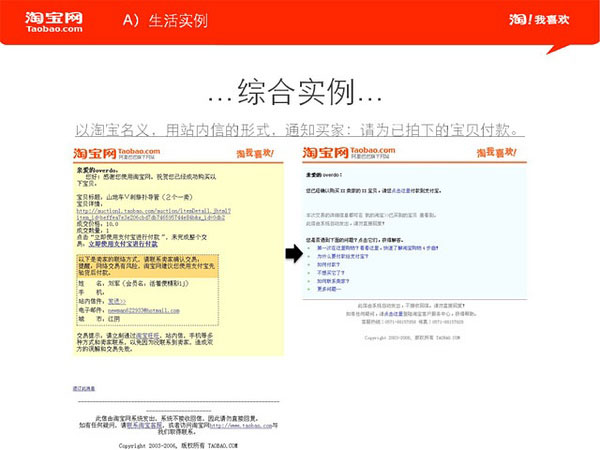Click the 淘!我喜欢 slogan in the red banner
This screenshot has width=600, height=450.
point(539,20)
